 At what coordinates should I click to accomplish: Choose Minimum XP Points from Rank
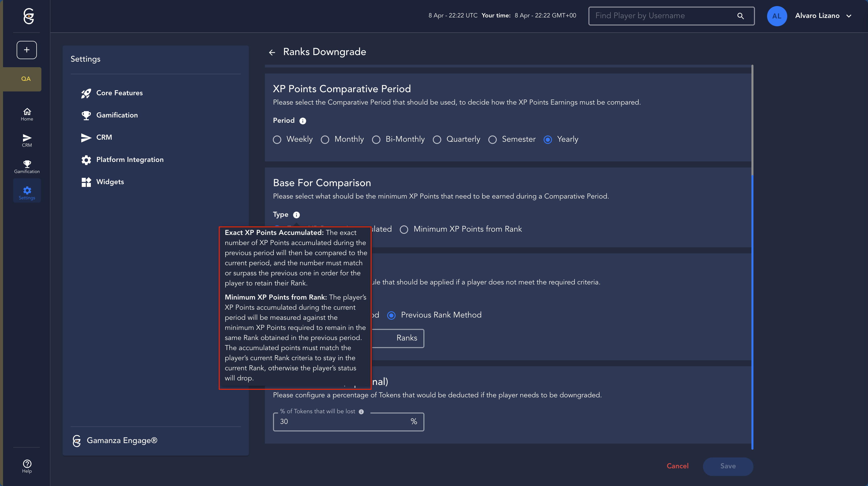(404, 230)
